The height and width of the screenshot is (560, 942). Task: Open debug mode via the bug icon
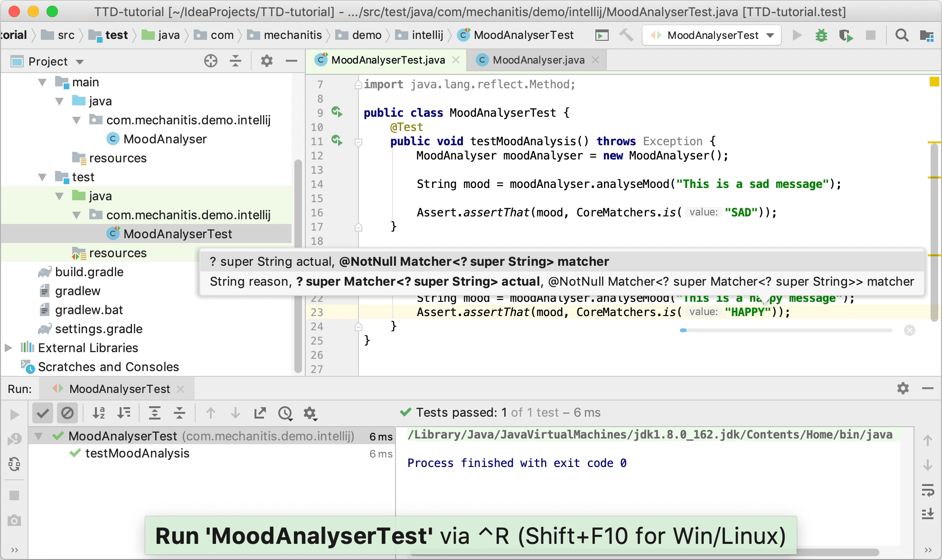pyautogui.click(x=821, y=35)
